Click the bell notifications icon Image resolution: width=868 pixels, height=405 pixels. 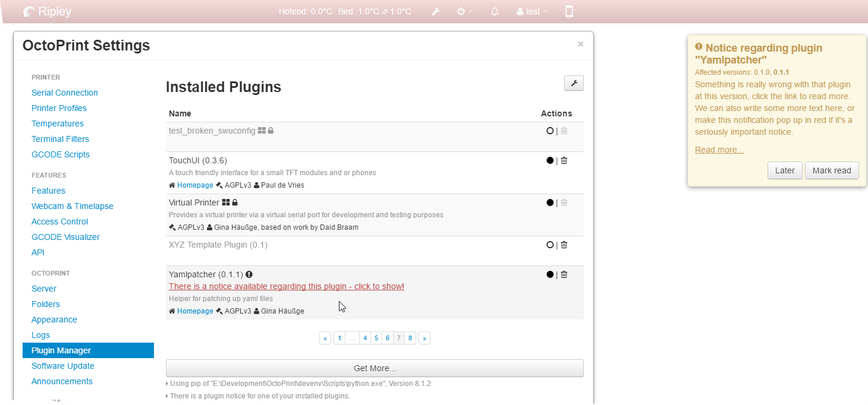click(495, 11)
